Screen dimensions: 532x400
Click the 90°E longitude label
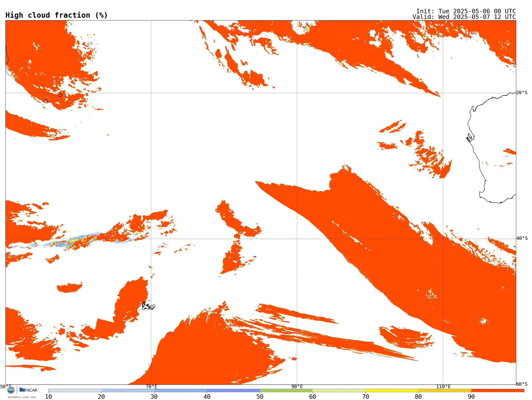[297, 387]
